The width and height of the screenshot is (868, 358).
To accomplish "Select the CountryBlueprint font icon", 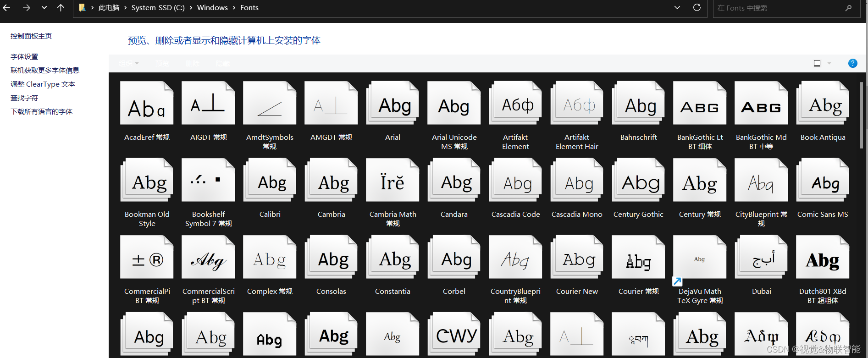I will (515, 257).
